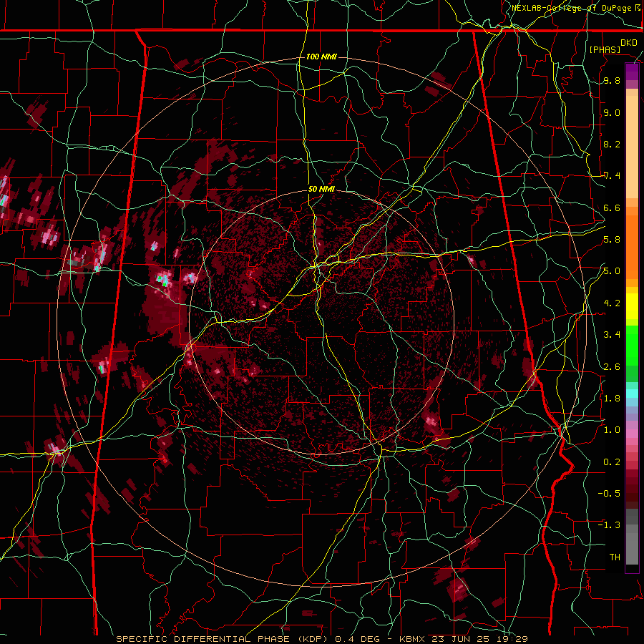The image size is (644, 644).
Task: Click the 4.2 scale label
Action: coord(612,303)
